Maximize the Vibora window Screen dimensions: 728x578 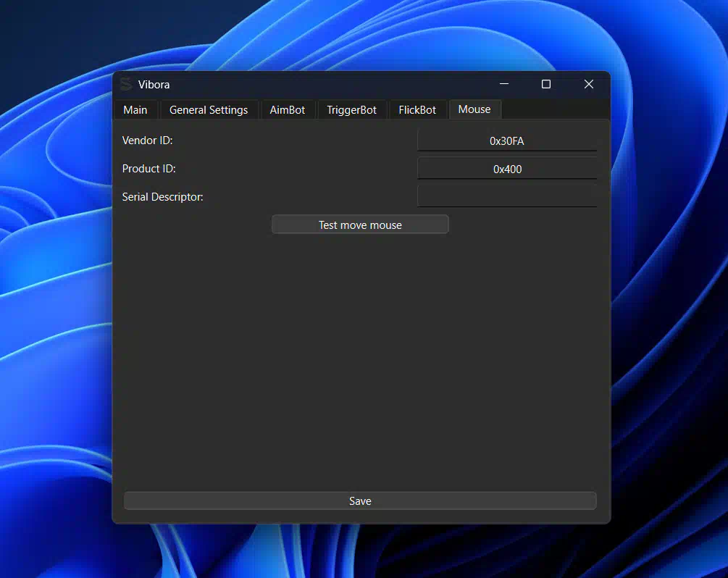[x=546, y=84]
